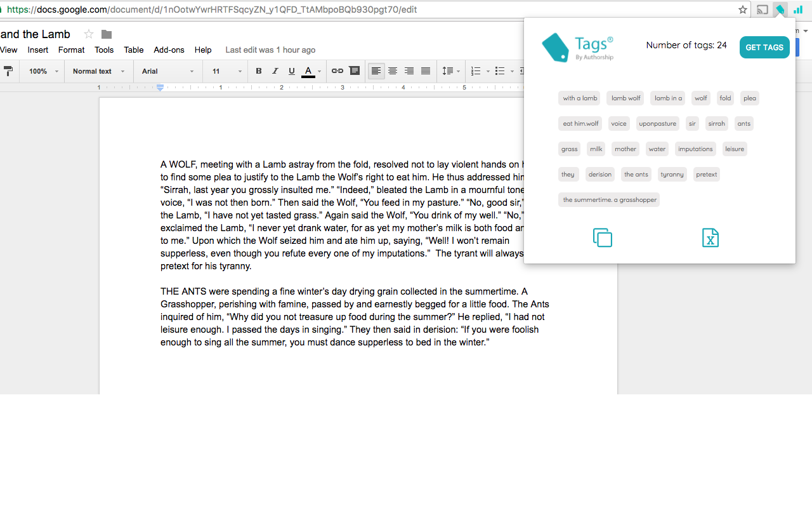Viewport: 812px width, 508px height.
Task: Expand the line spacing options
Action: tap(451, 71)
